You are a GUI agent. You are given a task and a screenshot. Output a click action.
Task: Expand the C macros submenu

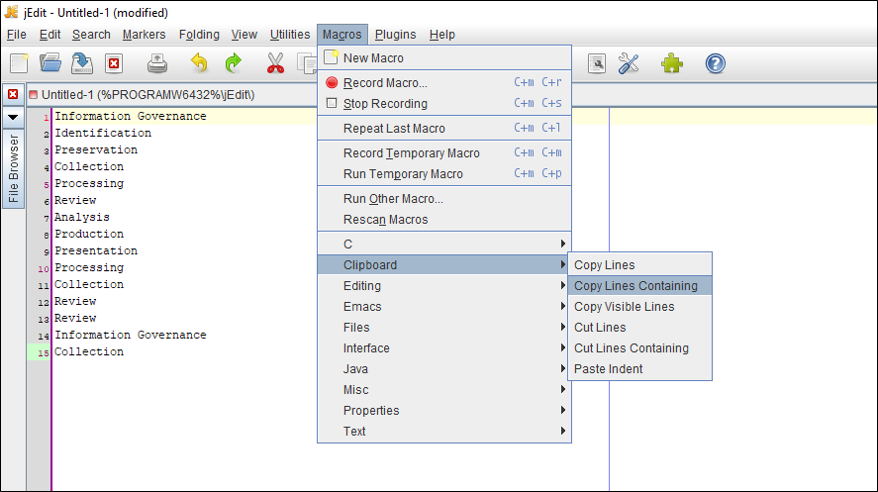445,244
